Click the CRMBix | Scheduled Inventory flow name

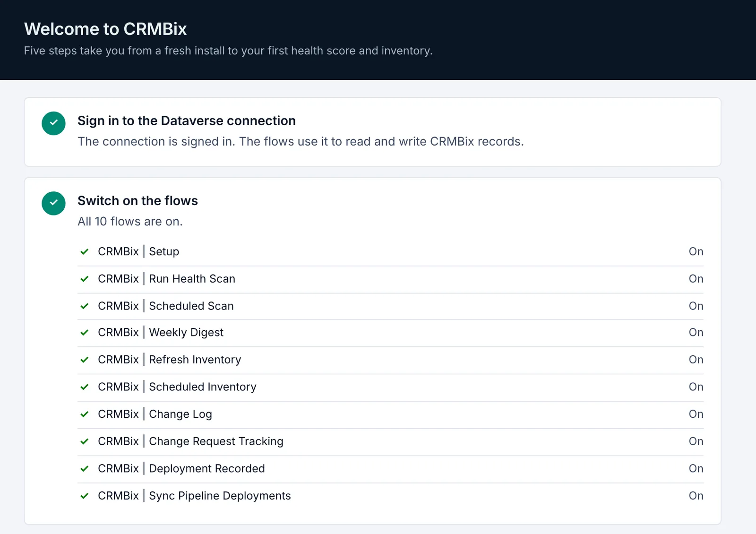(x=177, y=387)
